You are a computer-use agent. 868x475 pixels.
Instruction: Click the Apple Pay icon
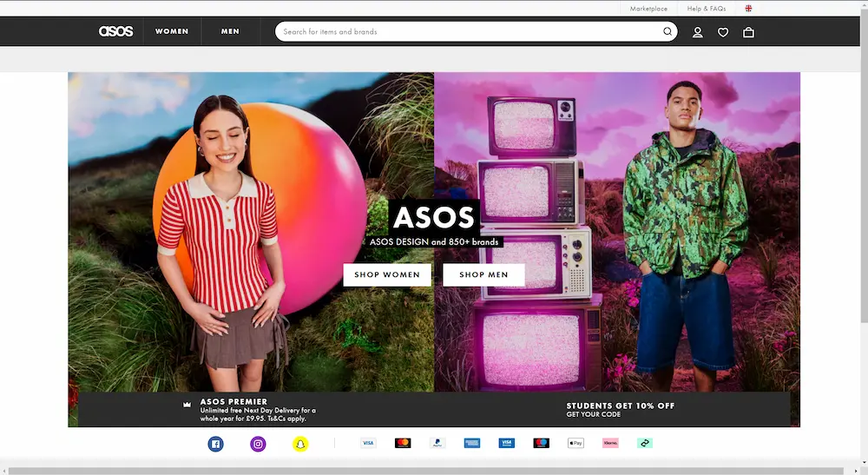[575, 443]
